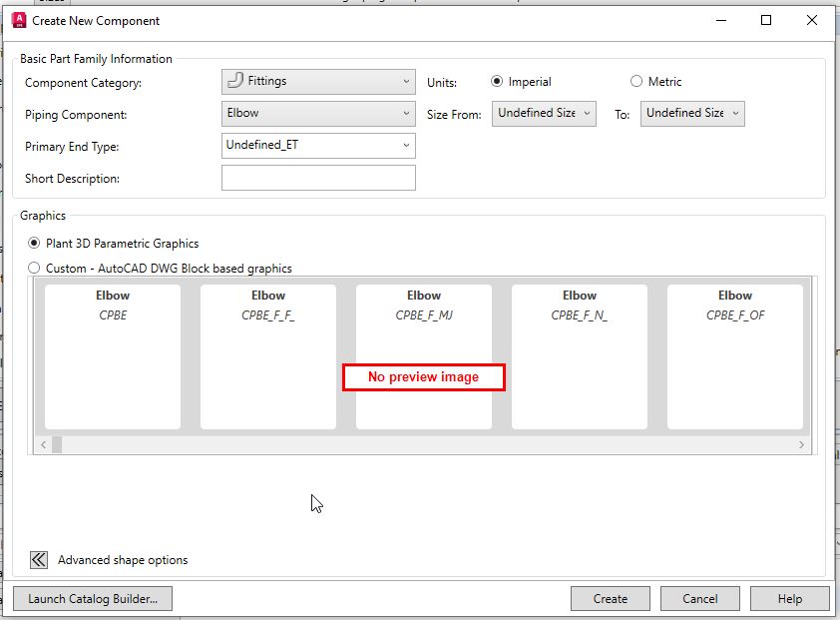The image size is (840, 620).
Task: Click the graphics list scroll right arrow
Action: click(x=801, y=444)
